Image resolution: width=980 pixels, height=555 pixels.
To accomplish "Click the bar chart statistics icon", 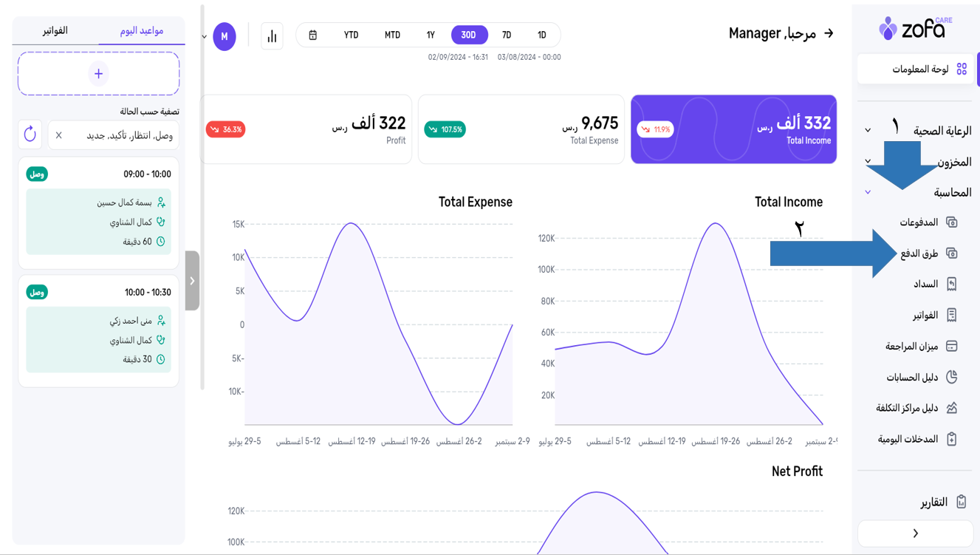I will 272,36.
